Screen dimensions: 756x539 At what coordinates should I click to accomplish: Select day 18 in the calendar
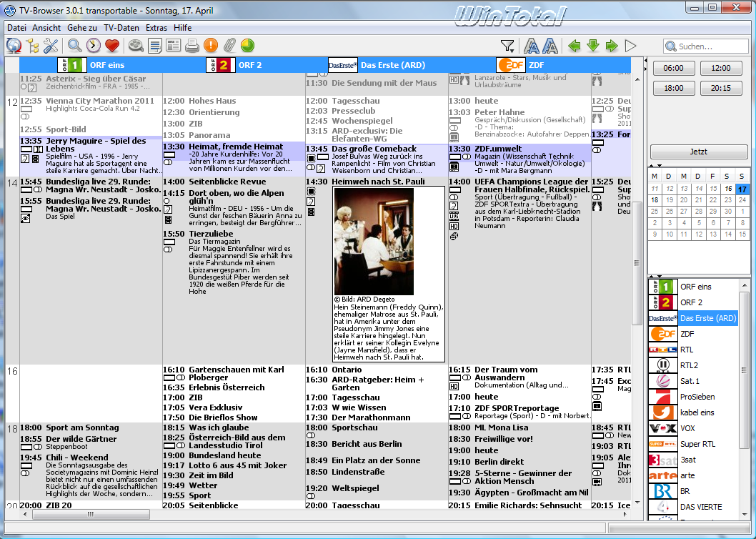click(655, 199)
